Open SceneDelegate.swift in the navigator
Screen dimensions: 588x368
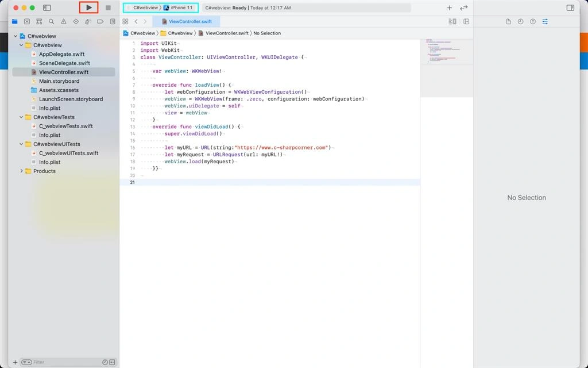tap(64, 63)
